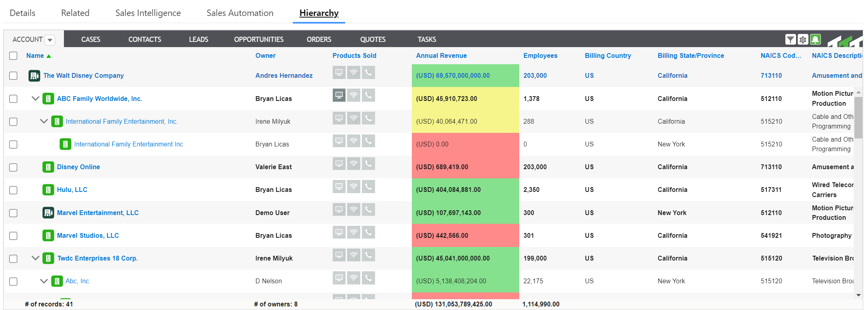Click monitor product icon for Walt Disney Company
The height and width of the screenshot is (310, 868).
[339, 73]
